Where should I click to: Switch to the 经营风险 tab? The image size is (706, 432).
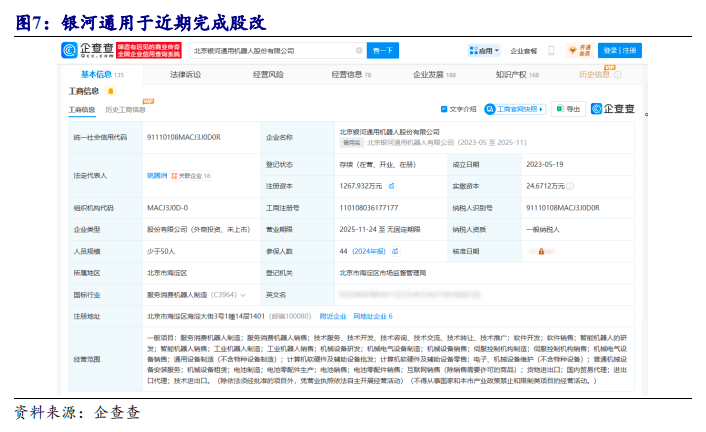pos(268,75)
